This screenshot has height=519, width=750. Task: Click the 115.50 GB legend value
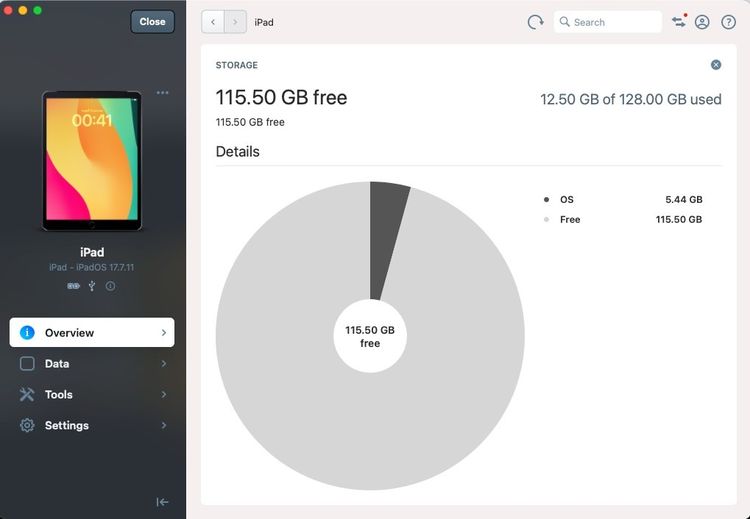[x=679, y=220]
